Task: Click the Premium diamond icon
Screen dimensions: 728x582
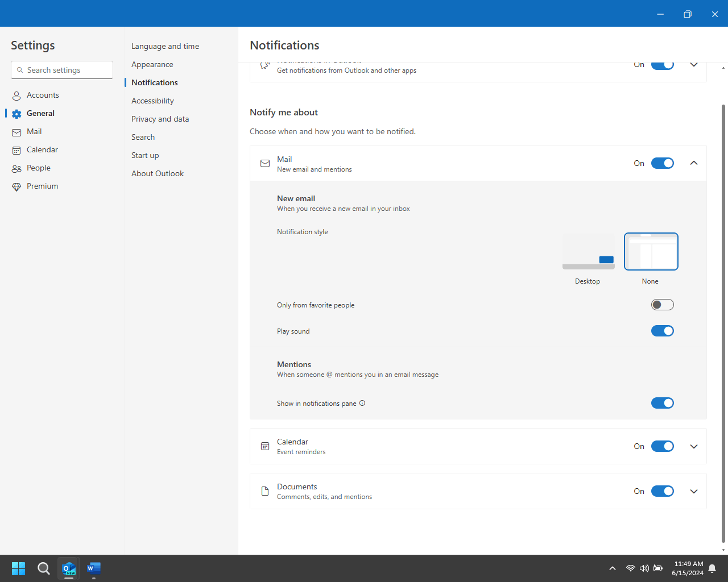Action: pos(16,186)
